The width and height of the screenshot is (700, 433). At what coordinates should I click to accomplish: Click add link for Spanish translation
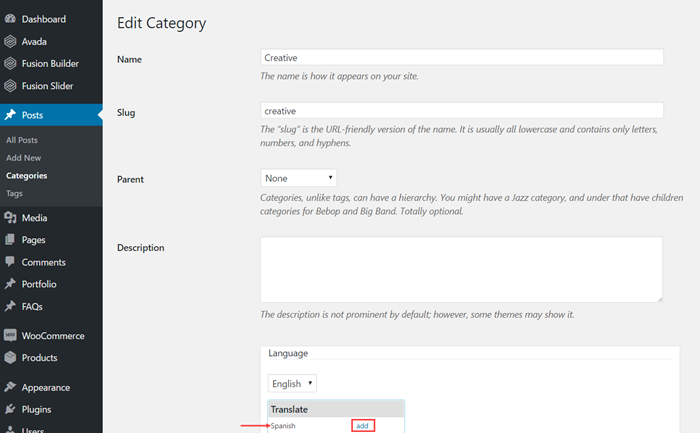click(x=362, y=425)
